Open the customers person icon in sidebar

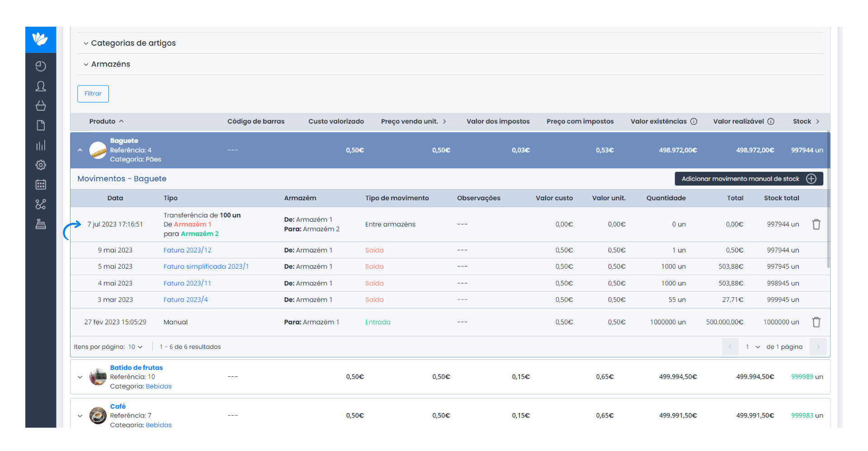point(41,86)
